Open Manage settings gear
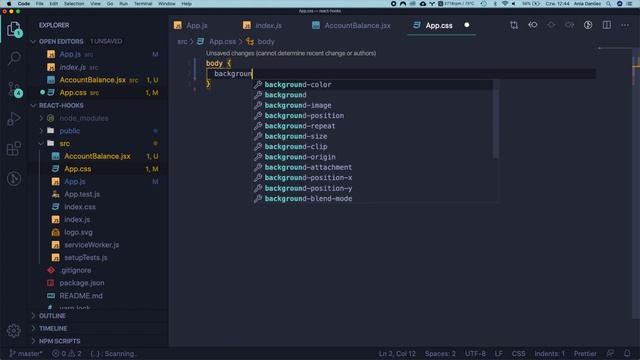Image resolution: width=640 pixels, height=360 pixels. [x=14, y=330]
